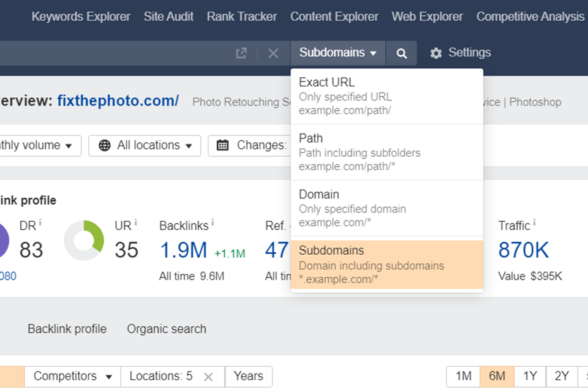588x392 pixels.
Task: Click the Backlinks info icon
Action: point(213,223)
